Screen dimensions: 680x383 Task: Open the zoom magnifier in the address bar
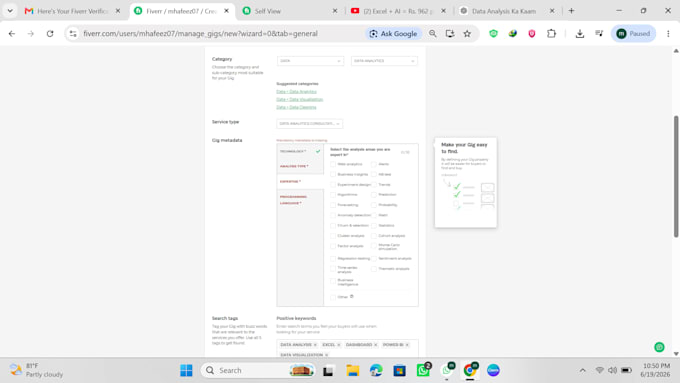(x=432, y=33)
